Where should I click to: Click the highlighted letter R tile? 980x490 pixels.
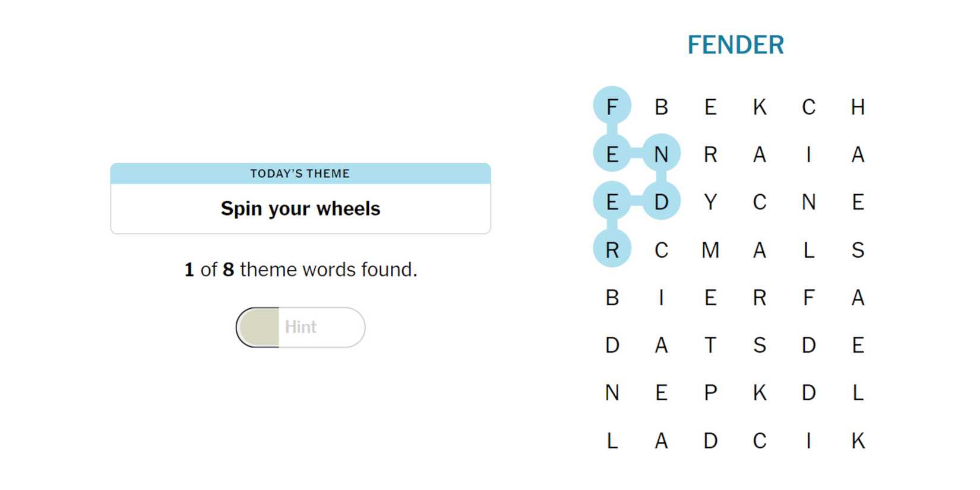click(612, 250)
